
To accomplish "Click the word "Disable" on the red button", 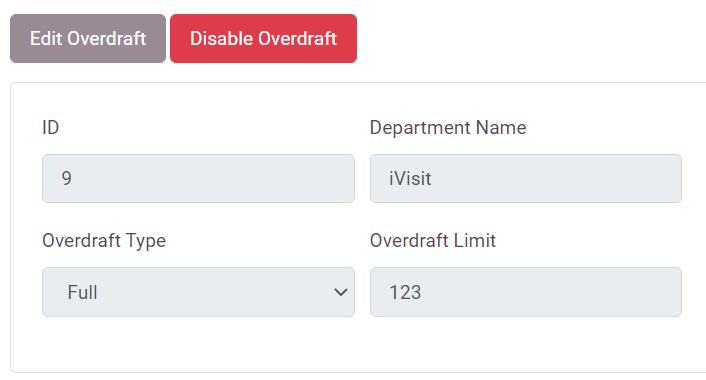I will [221, 38].
